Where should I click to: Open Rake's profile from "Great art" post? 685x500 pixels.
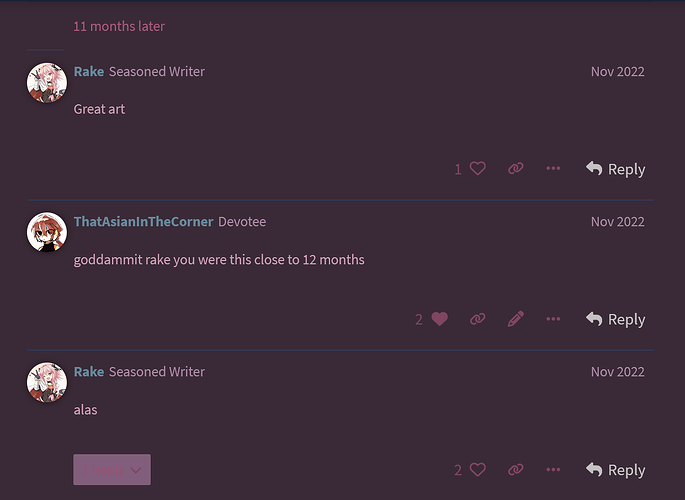point(89,71)
